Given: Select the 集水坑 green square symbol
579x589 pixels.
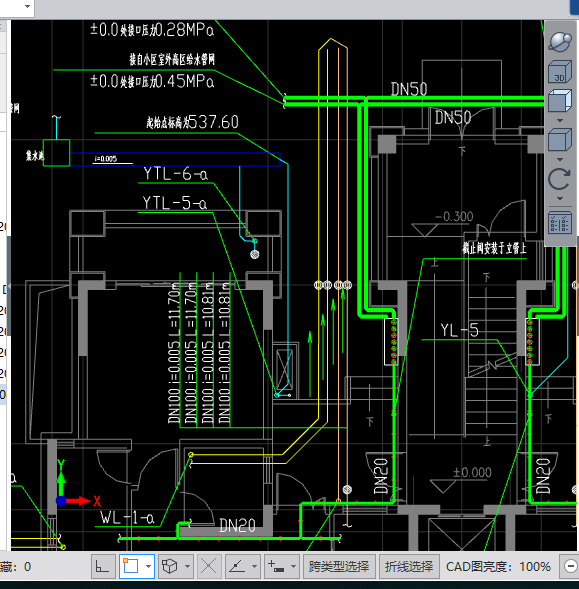Looking at the screenshot, I should point(56,153).
